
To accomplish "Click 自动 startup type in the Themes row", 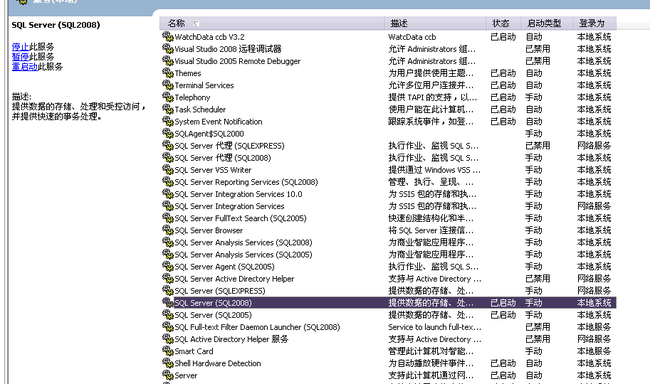I will pos(534,73).
